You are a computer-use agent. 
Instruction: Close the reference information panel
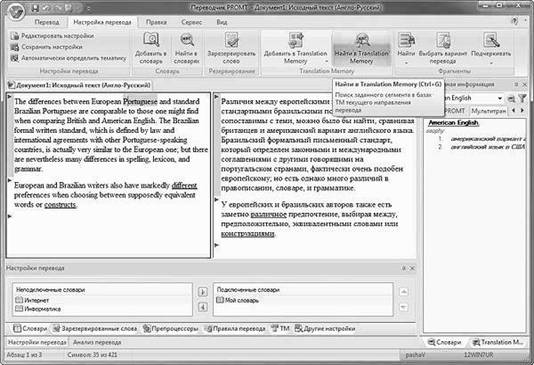tap(525, 84)
